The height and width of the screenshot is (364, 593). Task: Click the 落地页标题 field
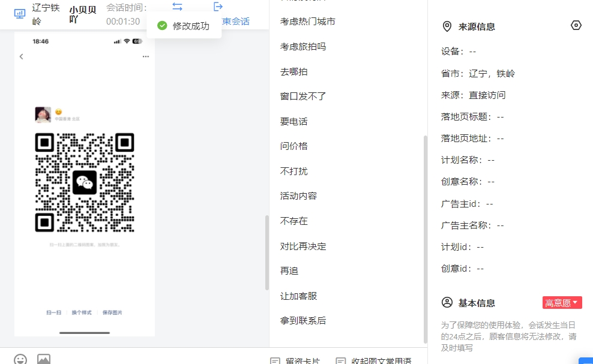(472, 117)
